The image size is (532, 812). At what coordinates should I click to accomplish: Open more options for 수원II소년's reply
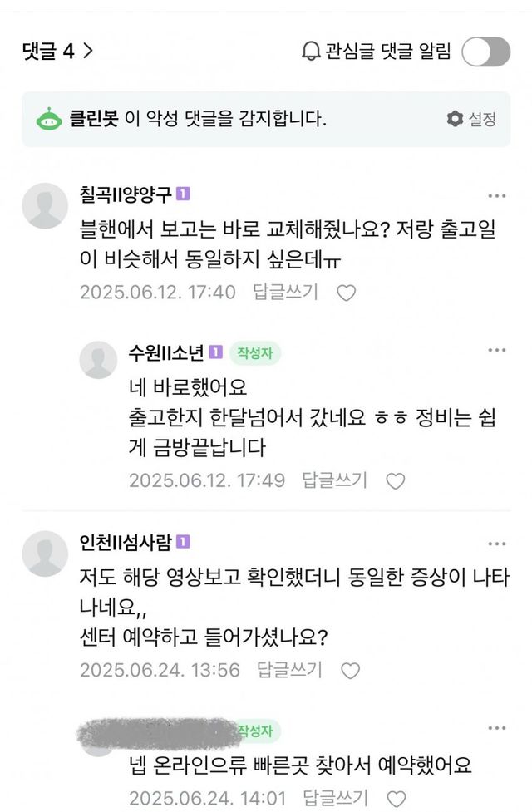click(x=497, y=352)
